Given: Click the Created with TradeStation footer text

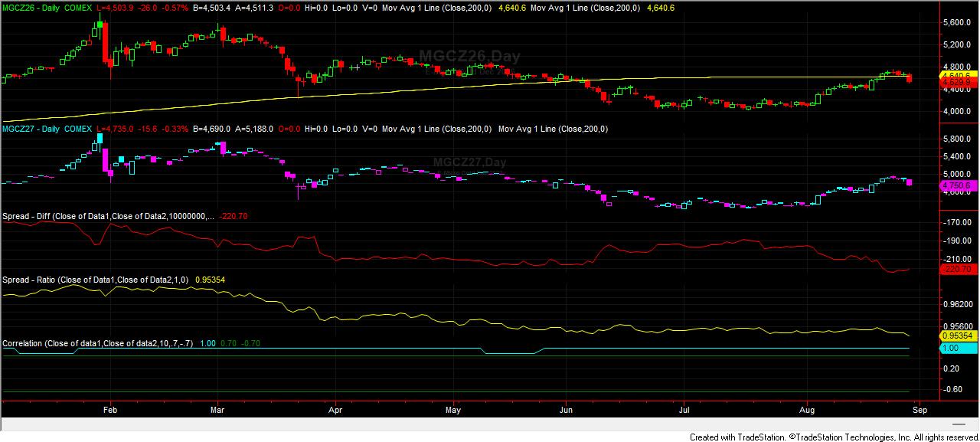Looking at the screenshot, I should click(x=834, y=437).
